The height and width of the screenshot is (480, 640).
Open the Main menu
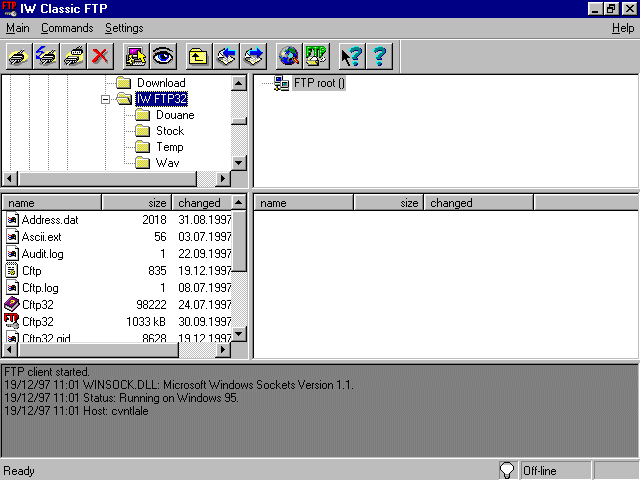point(18,28)
